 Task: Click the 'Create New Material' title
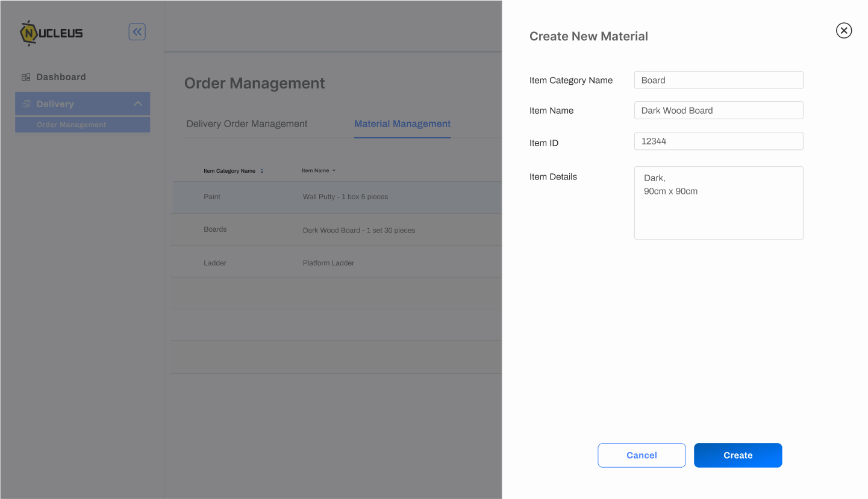[x=589, y=36]
